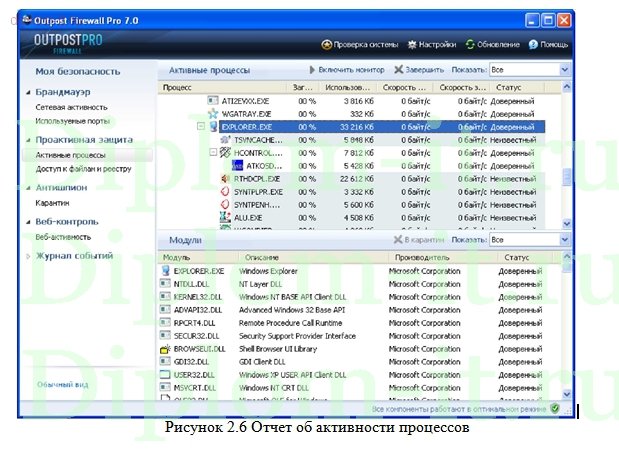Select the RTHDCPL.EXE speaker icon
This screenshot has height=451, width=619.
[x=225, y=179]
